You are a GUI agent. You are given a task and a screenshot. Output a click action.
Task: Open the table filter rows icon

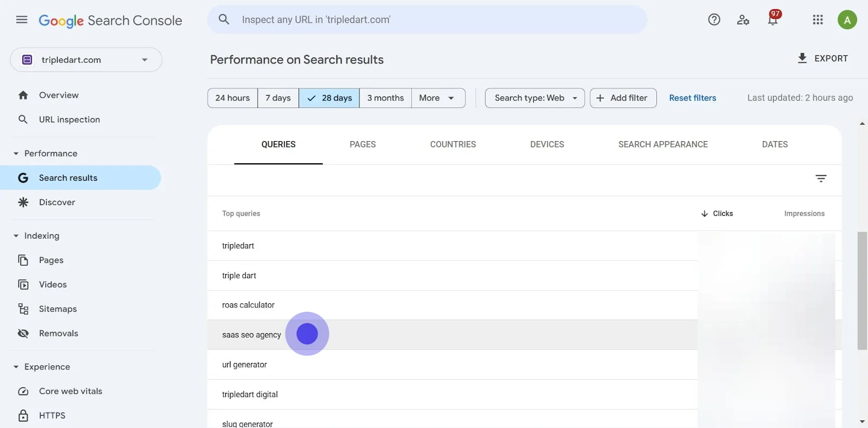click(821, 178)
